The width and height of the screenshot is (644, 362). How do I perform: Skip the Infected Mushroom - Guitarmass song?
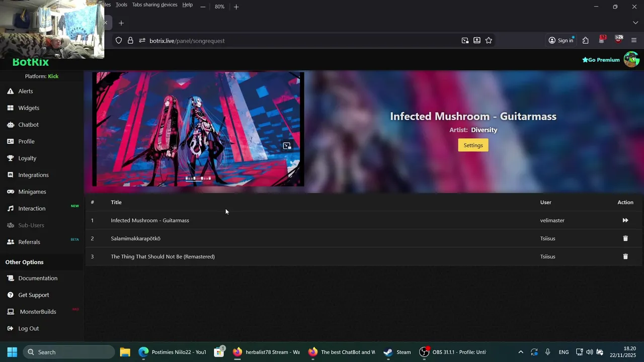click(625, 220)
